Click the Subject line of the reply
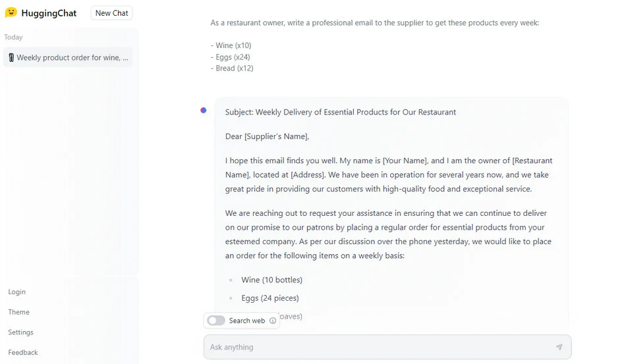This screenshot has width=626, height=364. [340, 112]
